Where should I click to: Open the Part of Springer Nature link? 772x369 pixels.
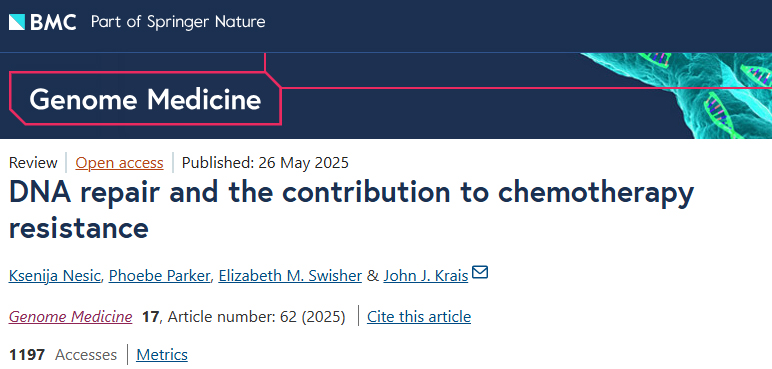coord(178,22)
